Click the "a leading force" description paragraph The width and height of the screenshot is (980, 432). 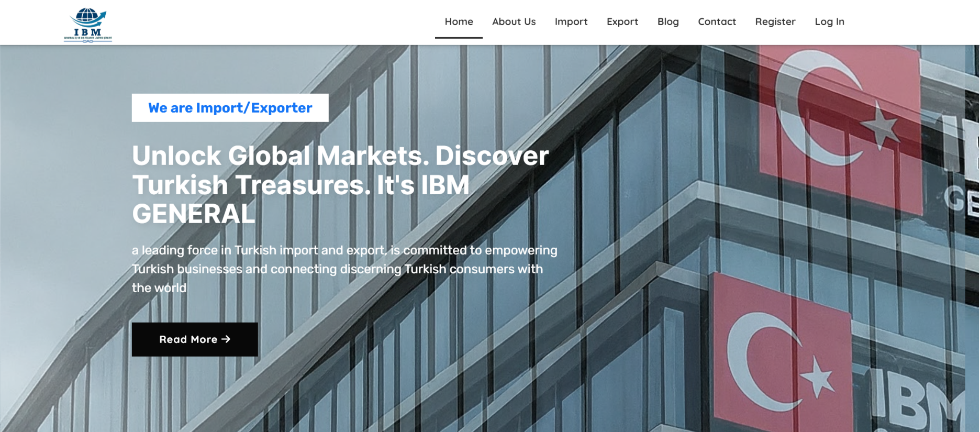tap(344, 269)
